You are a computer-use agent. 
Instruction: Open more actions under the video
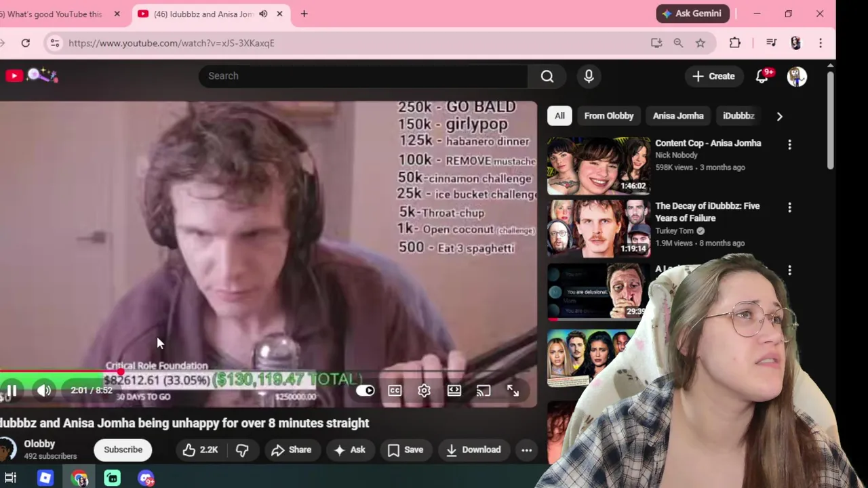click(x=526, y=449)
